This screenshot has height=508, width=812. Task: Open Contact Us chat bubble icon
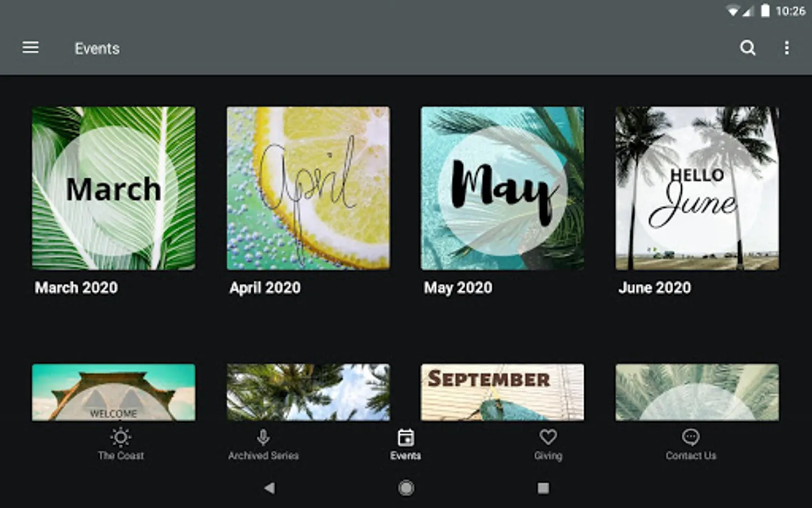691,437
